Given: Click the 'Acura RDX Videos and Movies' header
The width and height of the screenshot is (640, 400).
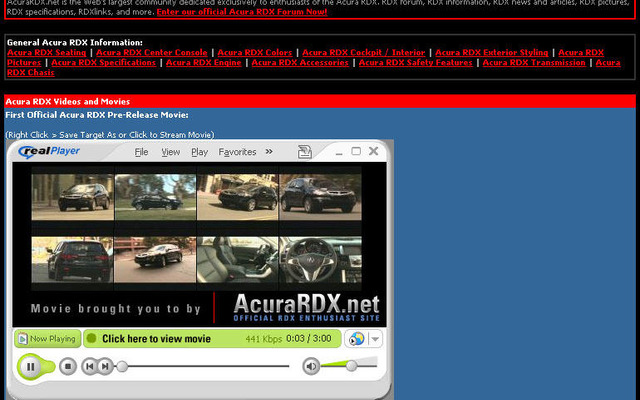Looking at the screenshot, I should click(68, 102).
